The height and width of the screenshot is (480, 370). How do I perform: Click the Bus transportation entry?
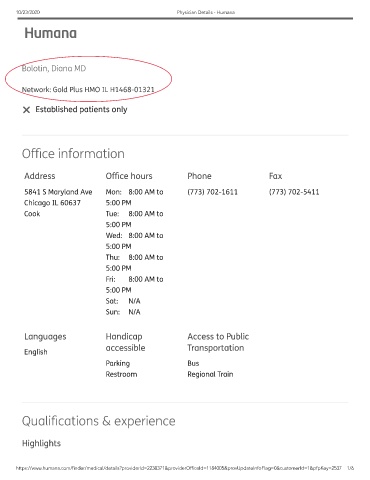pos(193,363)
